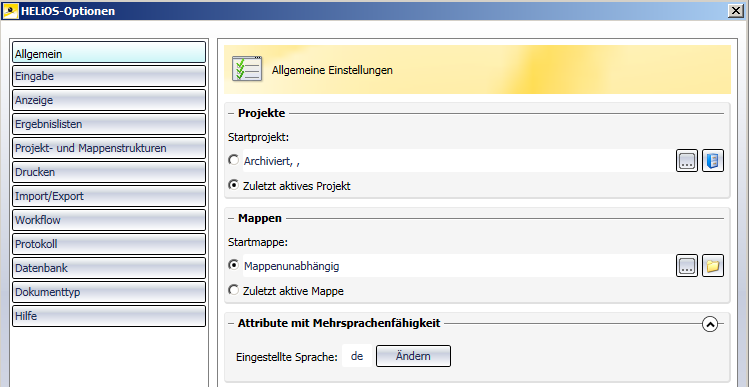Image resolution: width=749 pixels, height=387 pixels.
Task: Click the HELiOS title bar app icon
Action: (x=10, y=11)
